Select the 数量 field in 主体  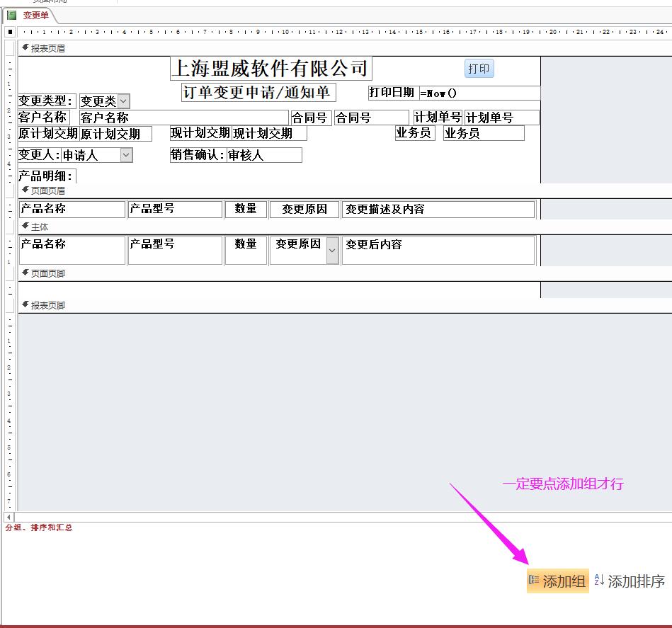pos(246,250)
